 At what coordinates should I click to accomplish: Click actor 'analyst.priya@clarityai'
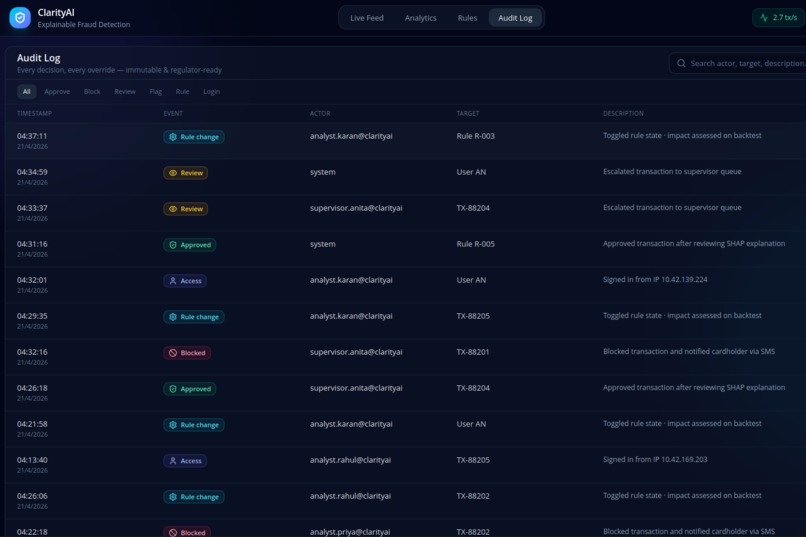350,532
